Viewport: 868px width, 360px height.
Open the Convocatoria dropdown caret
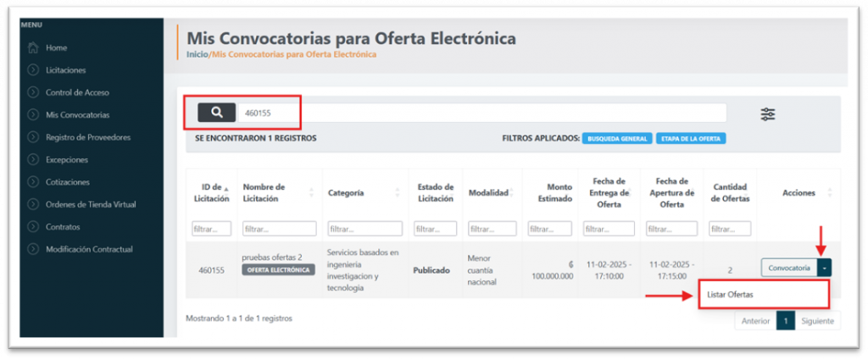[826, 268]
